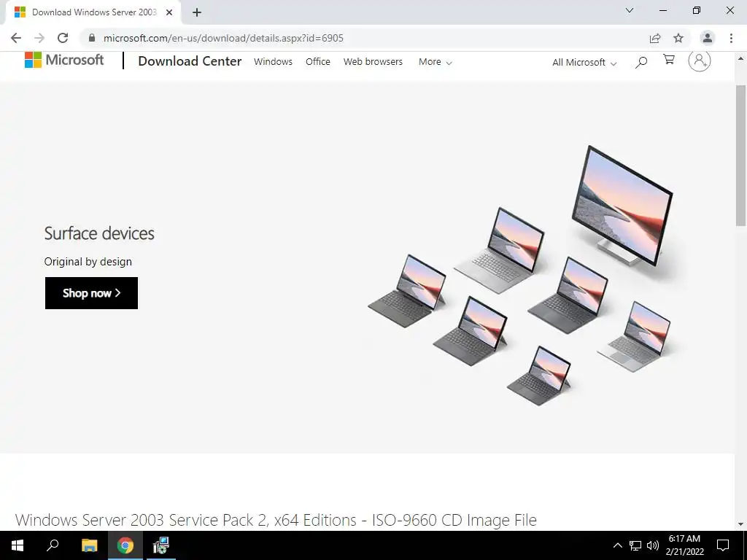Open the taskbar search icon

53,545
